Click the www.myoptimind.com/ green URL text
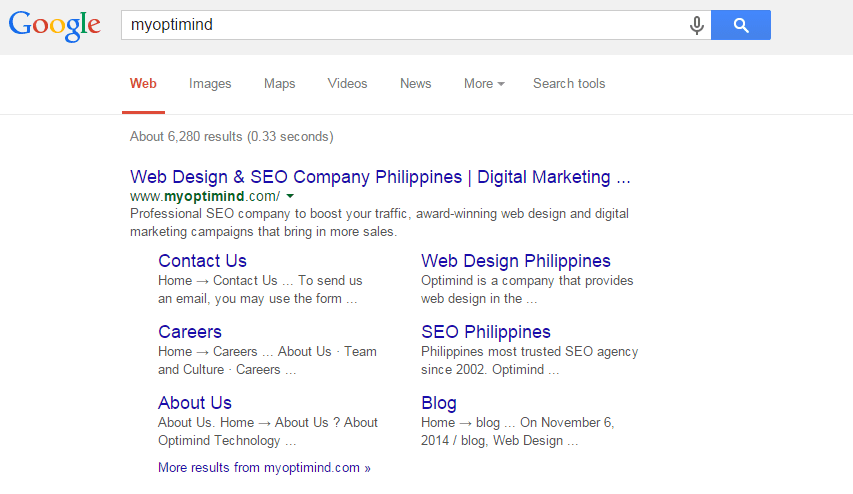Image resolution: width=853 pixels, height=494 pixels. 205,196
